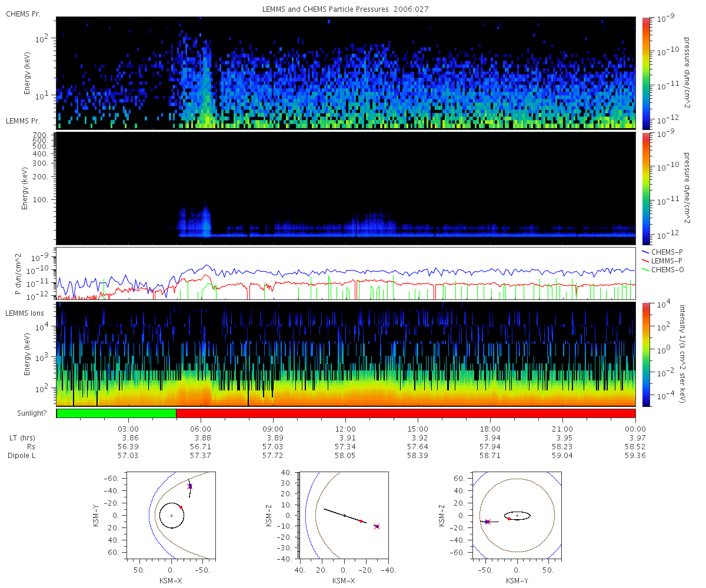Click the plot title LEMMS and CHEMS Particle Pressures
Viewport: 706px width, 588px height.
(328, 10)
